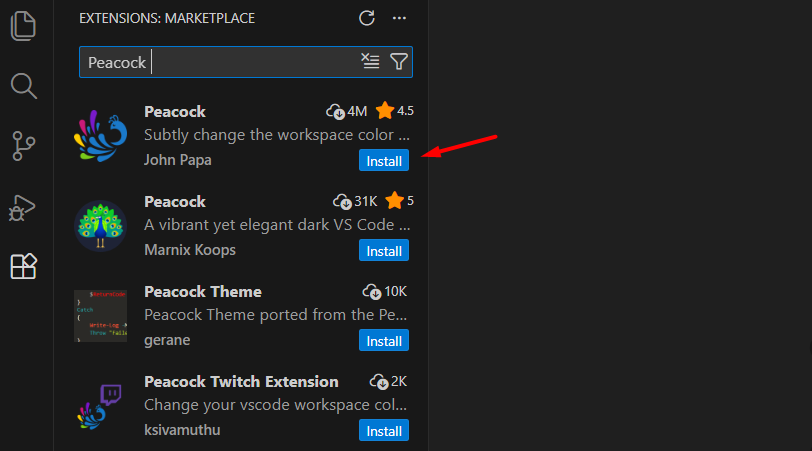Open John Papa's Peacock extension icon

(x=100, y=136)
